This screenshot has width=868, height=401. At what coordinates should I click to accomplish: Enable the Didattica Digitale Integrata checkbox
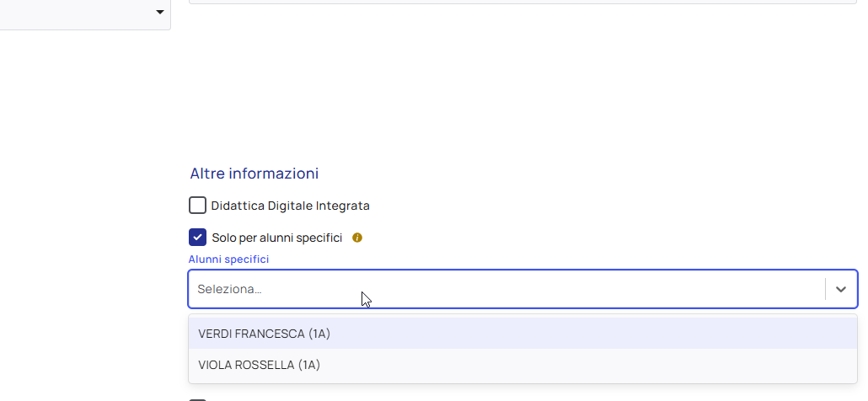pyautogui.click(x=198, y=206)
